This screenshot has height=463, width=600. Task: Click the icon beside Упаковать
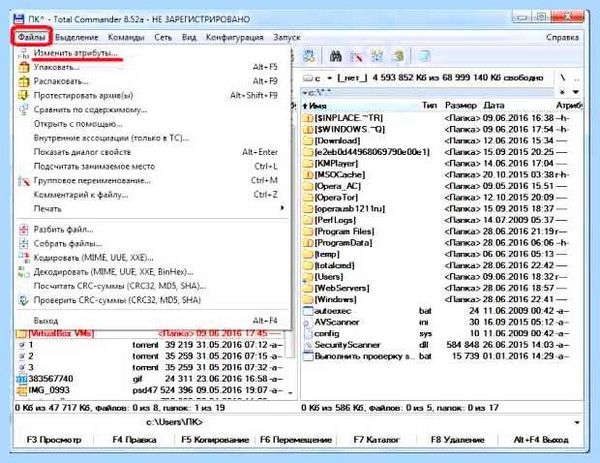pyautogui.click(x=24, y=67)
